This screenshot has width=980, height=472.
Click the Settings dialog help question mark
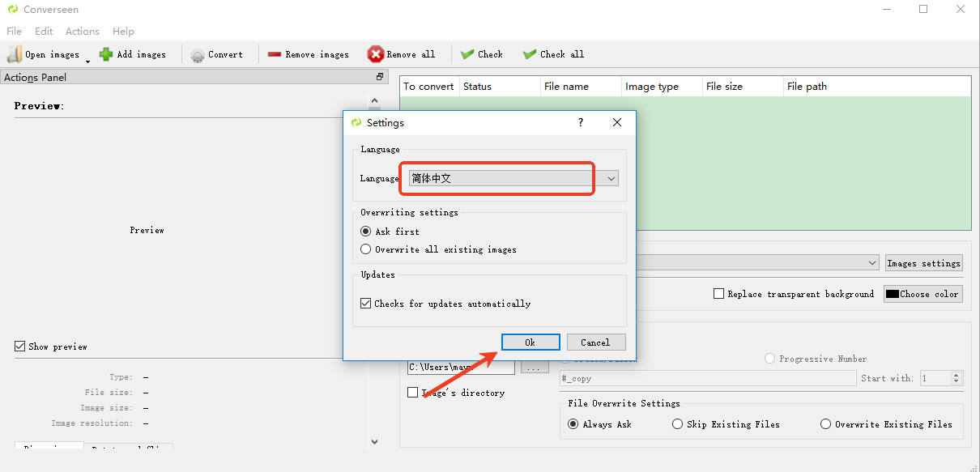pyautogui.click(x=580, y=122)
